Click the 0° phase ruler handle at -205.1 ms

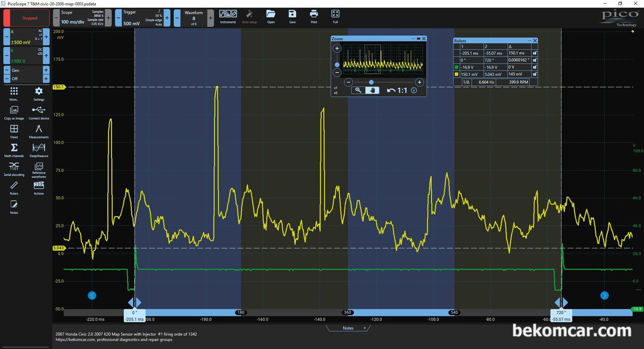click(x=134, y=315)
